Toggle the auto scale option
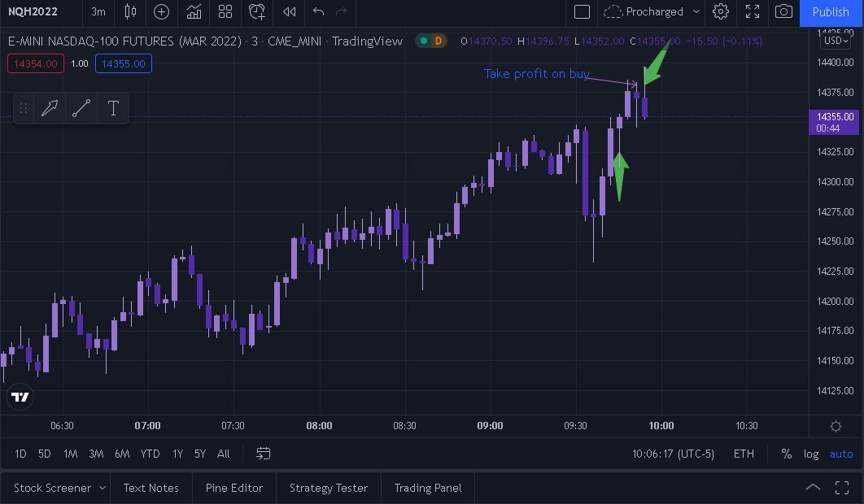This screenshot has height=504, width=864. (841, 454)
